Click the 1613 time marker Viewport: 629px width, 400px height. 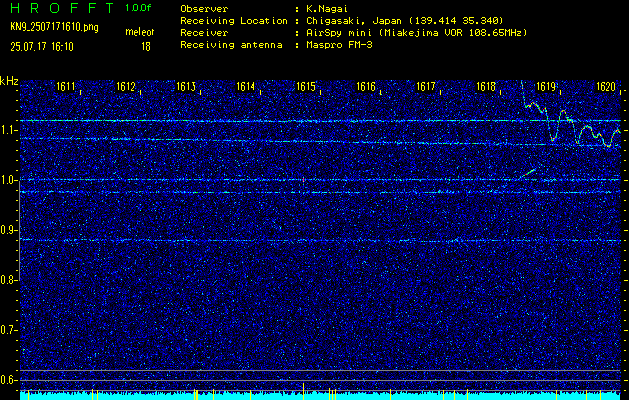[x=186, y=86]
